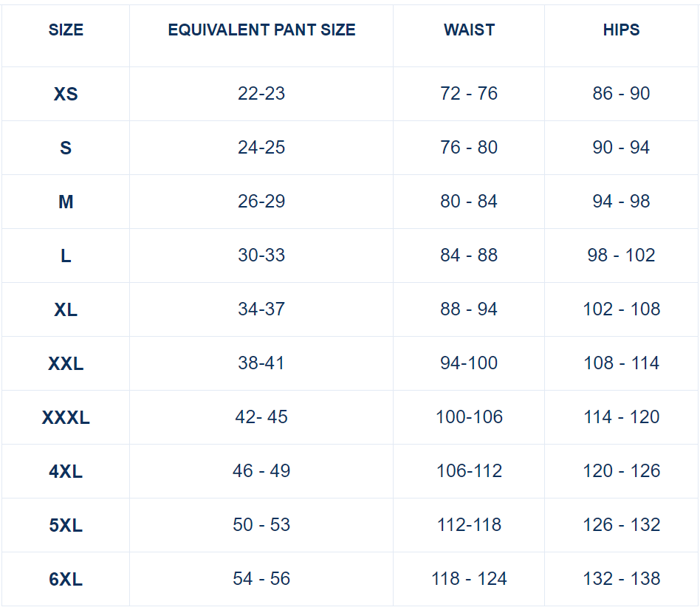700x610 pixels.
Task: Select pant size 50 - 53 cell
Action: pyautogui.click(x=261, y=525)
